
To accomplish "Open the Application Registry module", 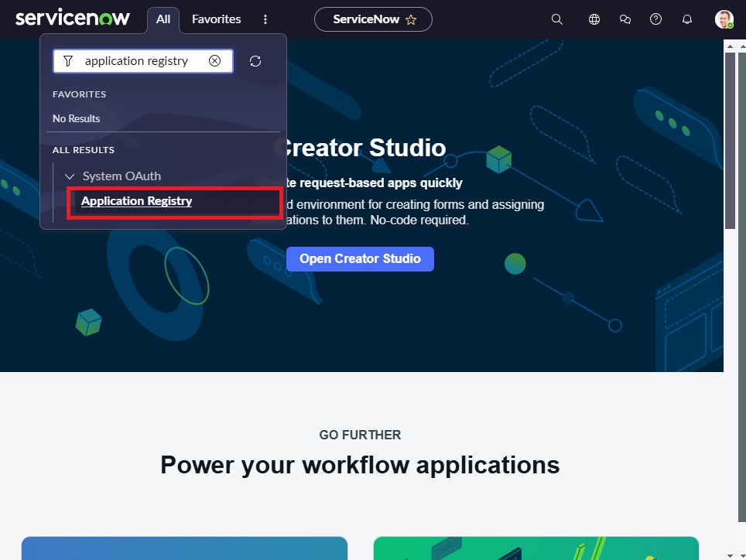I will (x=136, y=201).
